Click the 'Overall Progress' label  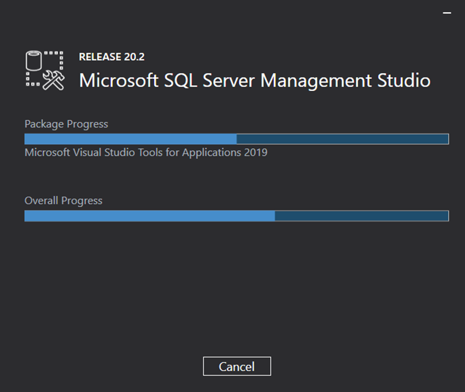(x=63, y=201)
